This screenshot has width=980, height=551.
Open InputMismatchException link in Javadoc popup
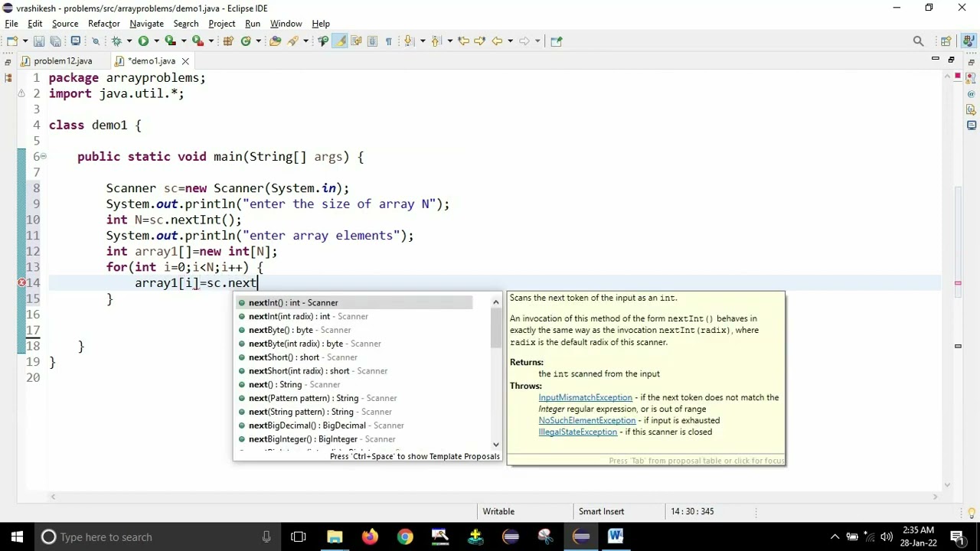click(585, 397)
